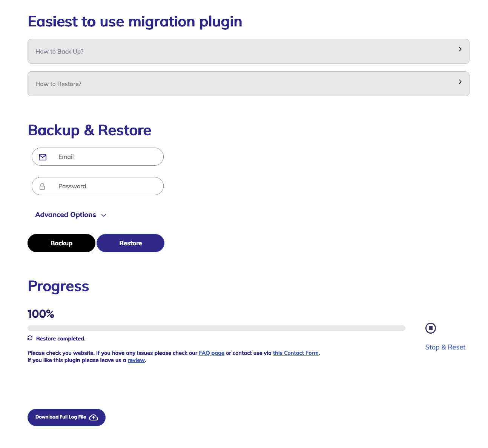Click the restore progress bar
This screenshot has height=448, width=488.
[x=216, y=328]
